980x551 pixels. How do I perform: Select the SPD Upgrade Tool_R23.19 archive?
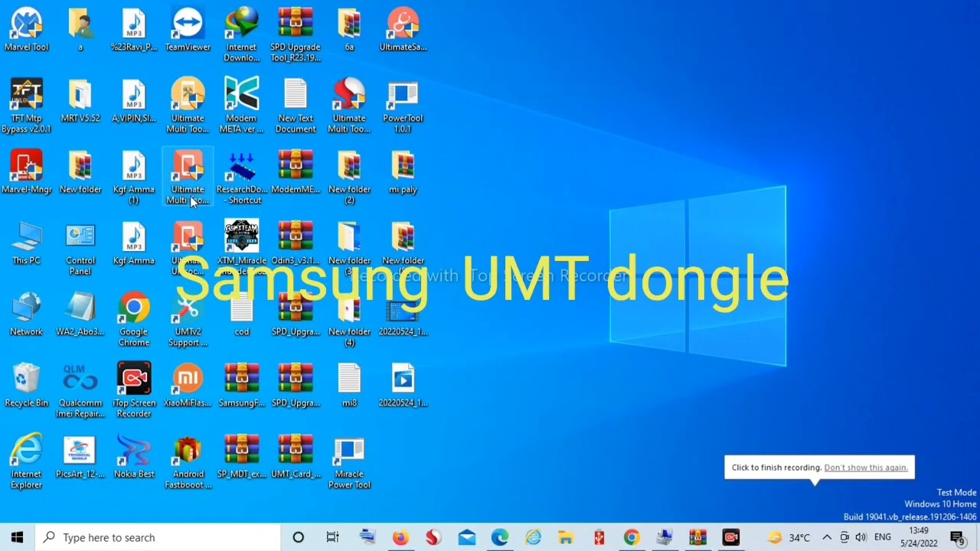(x=296, y=35)
